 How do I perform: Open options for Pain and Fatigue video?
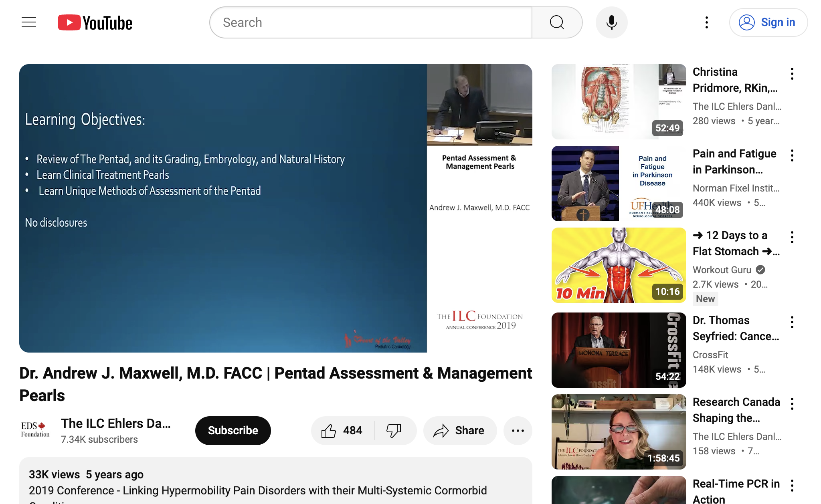[x=792, y=155]
